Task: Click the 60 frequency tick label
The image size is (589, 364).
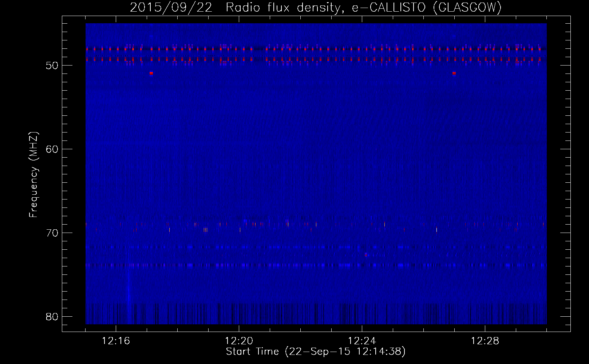Action: click(52, 149)
